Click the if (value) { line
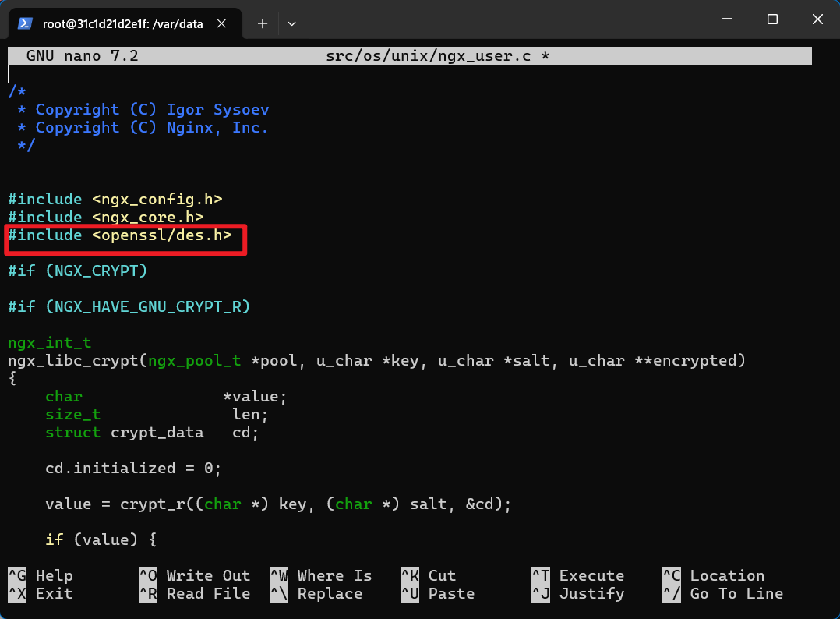The height and width of the screenshot is (619, 840). pos(101,539)
